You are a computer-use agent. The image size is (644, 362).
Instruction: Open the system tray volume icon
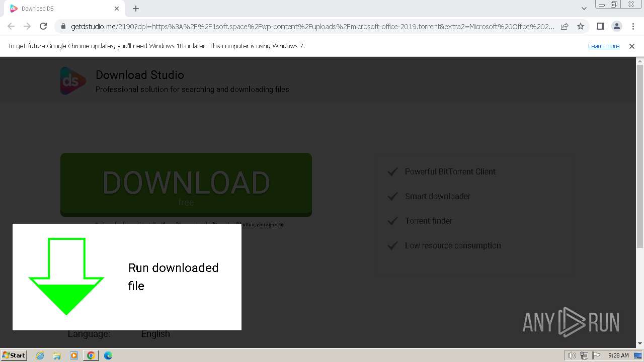[572, 355]
